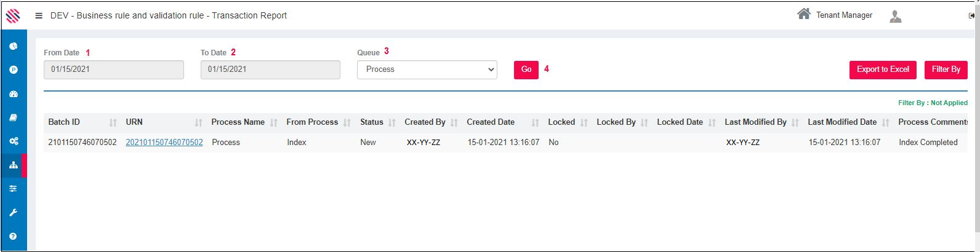Click the book icon in sidebar
980x252 pixels.
pyautogui.click(x=13, y=117)
